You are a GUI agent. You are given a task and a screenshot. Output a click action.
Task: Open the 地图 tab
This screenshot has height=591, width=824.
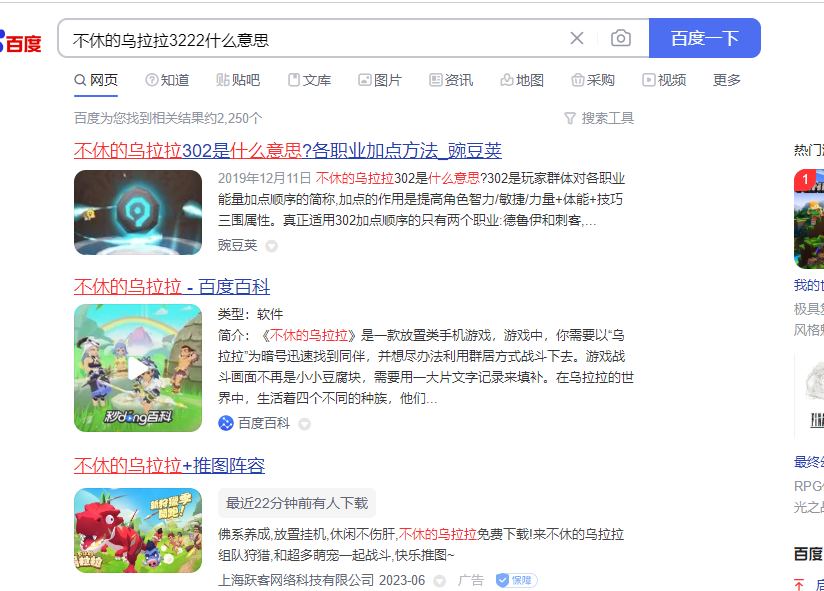click(x=522, y=80)
